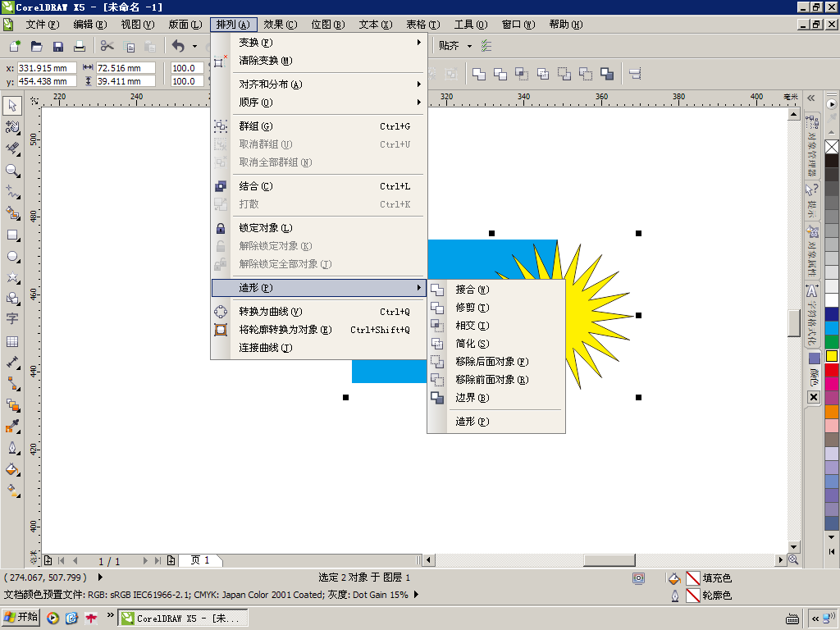The image size is (840, 630).
Task: Click the object width input field
Action: 126,68
